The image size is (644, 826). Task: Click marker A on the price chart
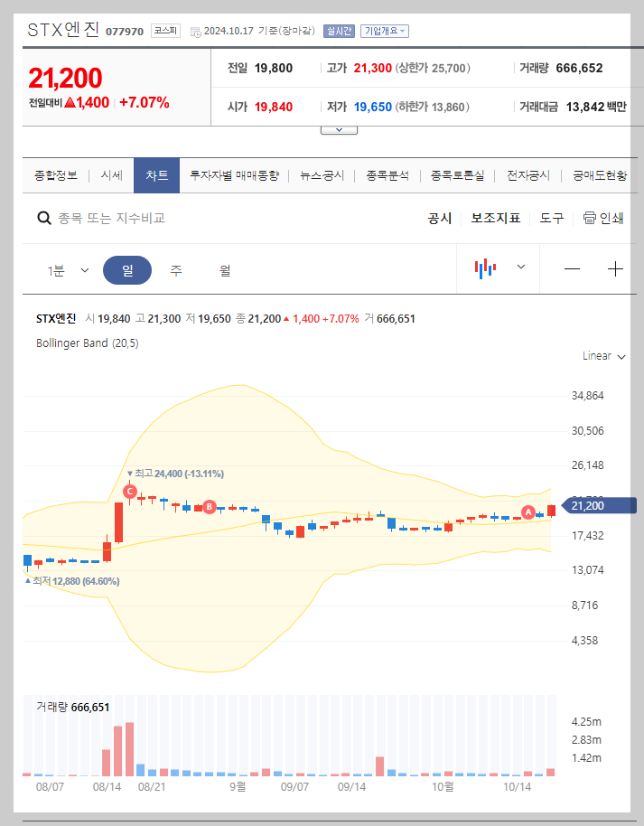click(528, 512)
